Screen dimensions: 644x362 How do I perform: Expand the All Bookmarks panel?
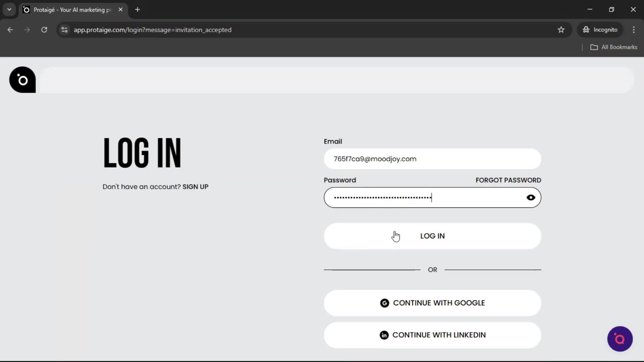[x=614, y=47]
